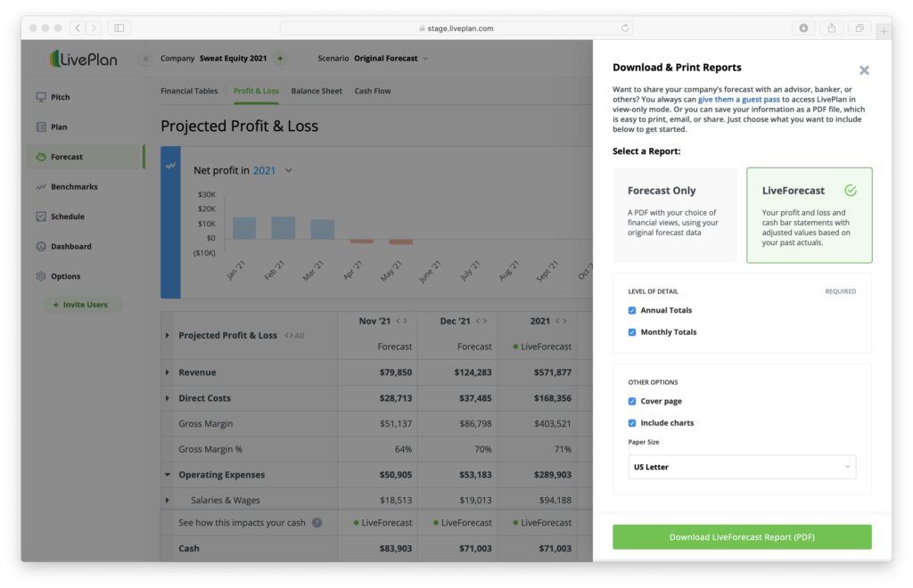Follow the 'give them a guest pass' link
The image size is (913, 588).
738,100
